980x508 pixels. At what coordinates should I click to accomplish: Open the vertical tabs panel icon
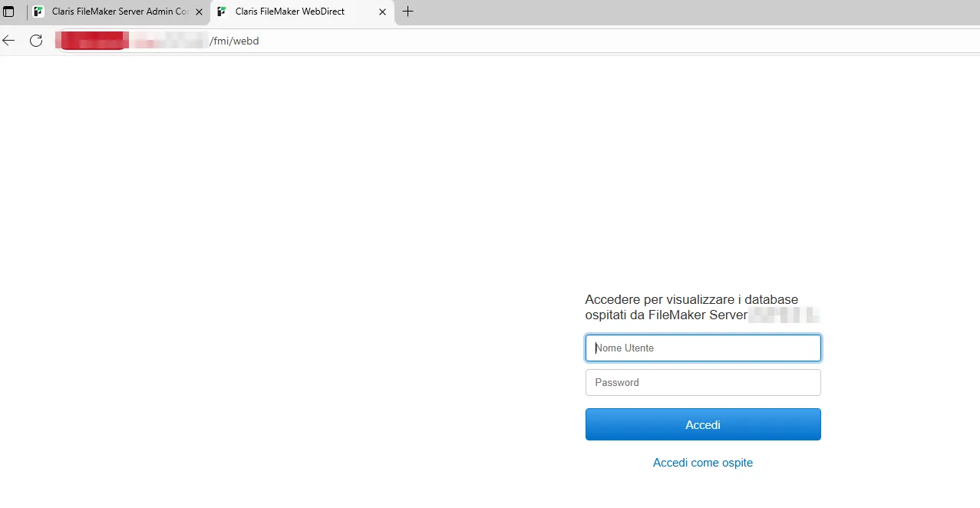[8, 12]
